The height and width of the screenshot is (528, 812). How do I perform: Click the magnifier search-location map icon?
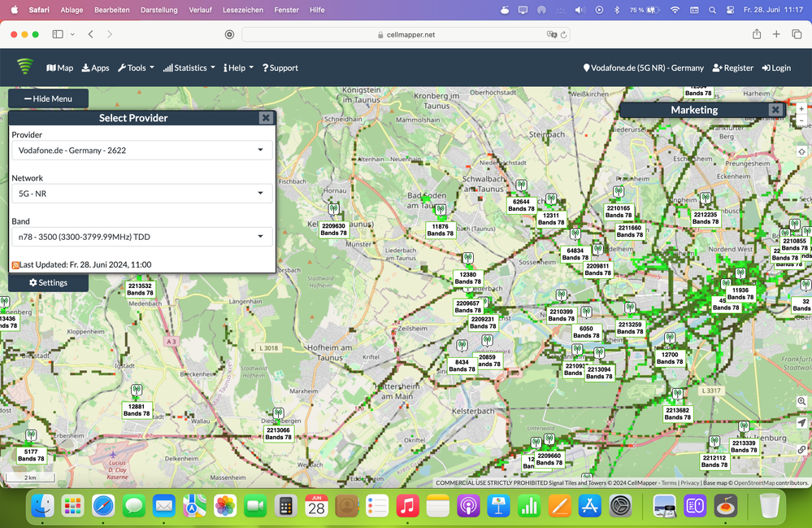click(801, 403)
